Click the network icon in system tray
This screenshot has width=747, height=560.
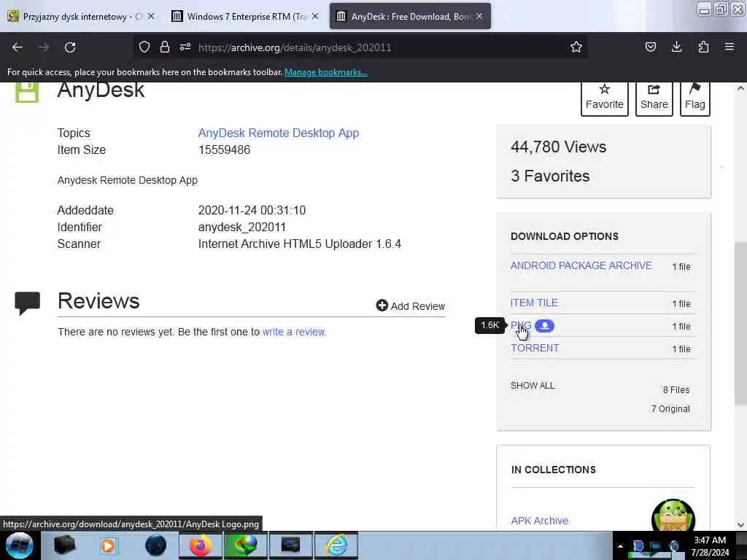[x=656, y=546]
